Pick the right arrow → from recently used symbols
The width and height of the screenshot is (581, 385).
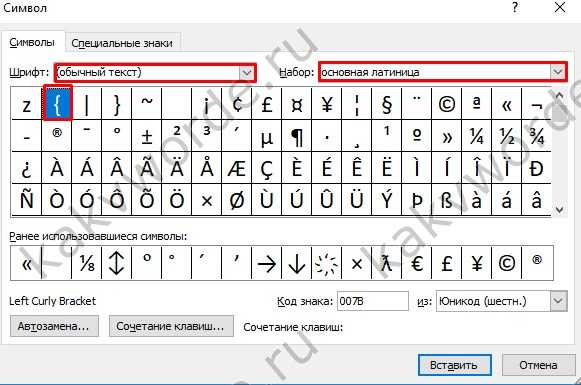pos(267,263)
